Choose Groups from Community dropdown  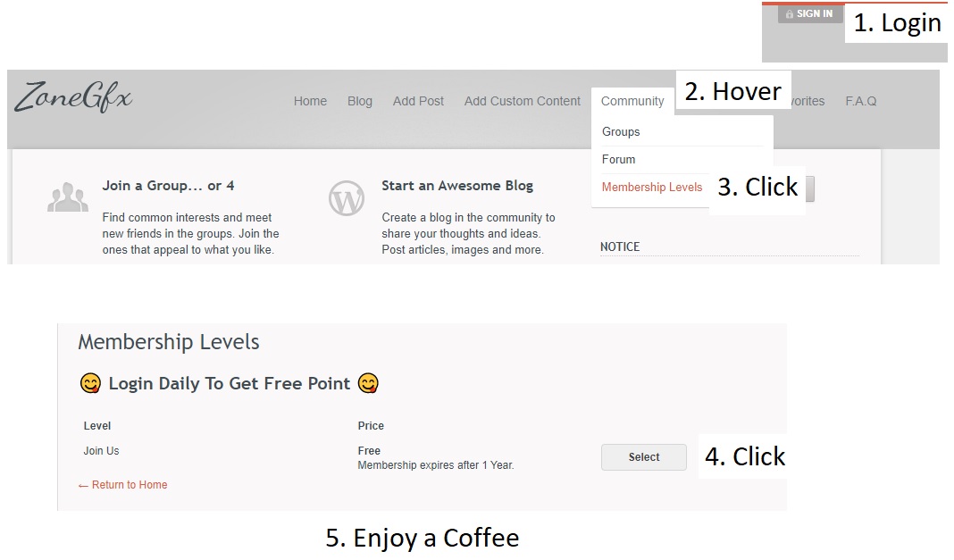(x=621, y=131)
